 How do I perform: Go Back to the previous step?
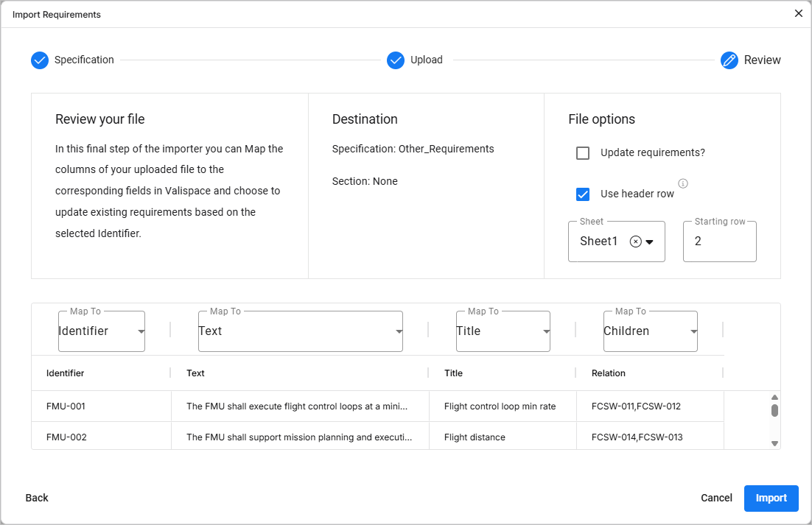click(37, 498)
